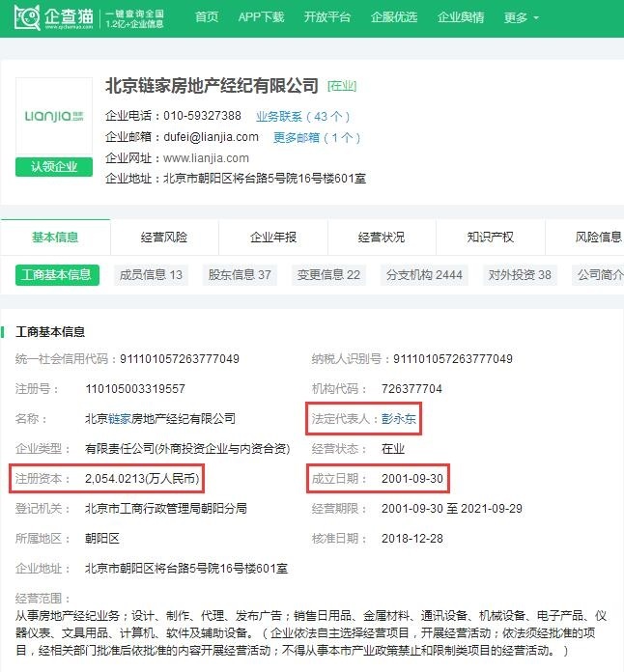Click registered capital 2,054.0213(万人民币)
Screen dimensions: 624x672
pyautogui.click(x=142, y=478)
